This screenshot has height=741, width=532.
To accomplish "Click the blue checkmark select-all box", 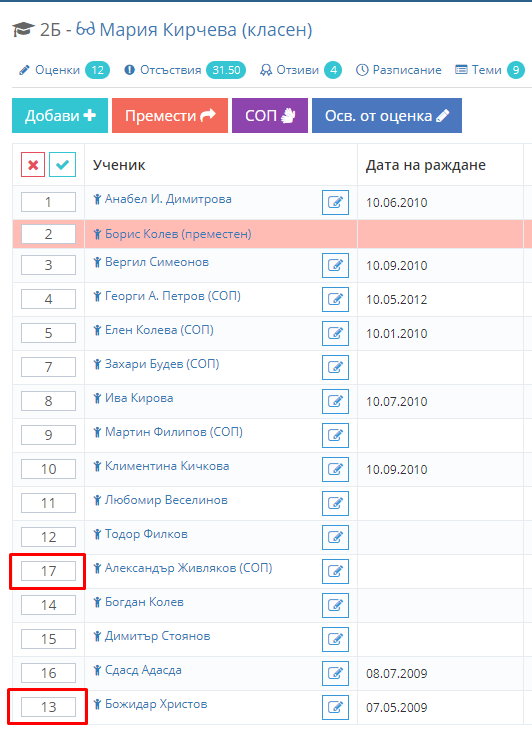I will [62, 165].
